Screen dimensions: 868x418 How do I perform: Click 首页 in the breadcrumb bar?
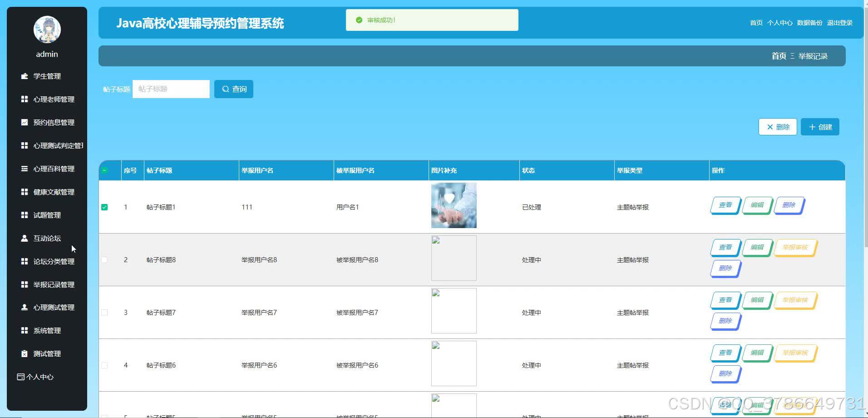pos(779,56)
